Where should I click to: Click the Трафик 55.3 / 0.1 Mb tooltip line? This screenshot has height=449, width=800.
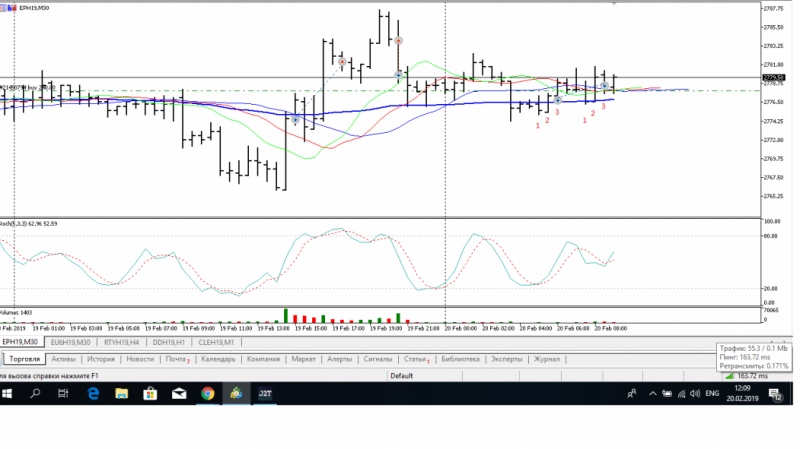(x=754, y=348)
